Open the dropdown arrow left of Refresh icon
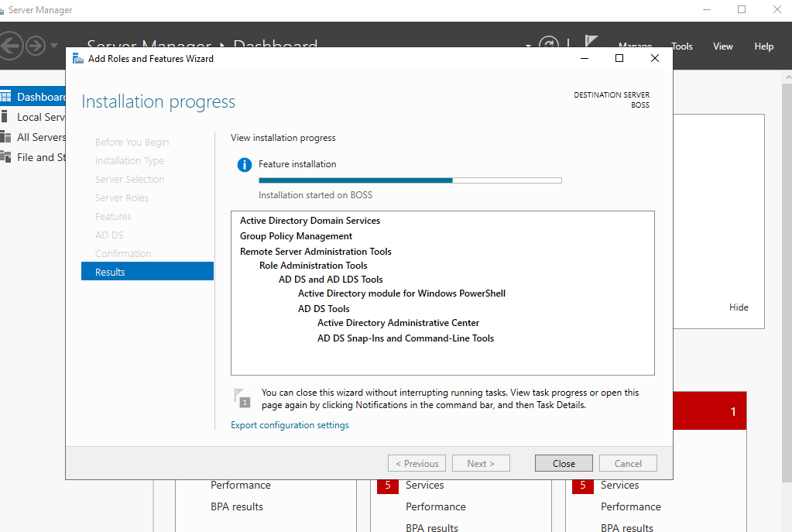The height and width of the screenshot is (532, 792). click(x=529, y=46)
